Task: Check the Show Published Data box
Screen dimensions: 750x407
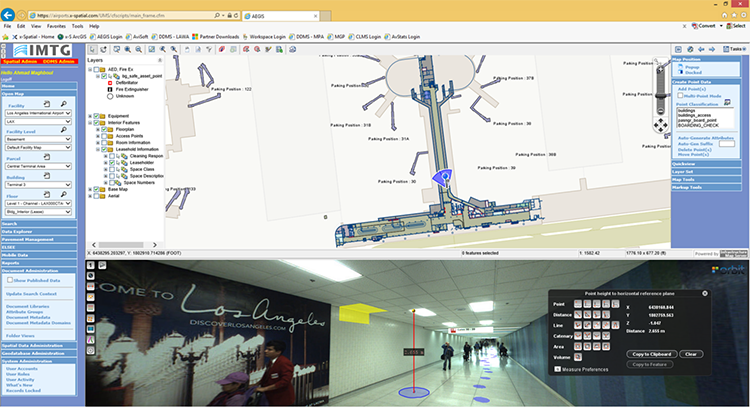Action: coord(9,283)
